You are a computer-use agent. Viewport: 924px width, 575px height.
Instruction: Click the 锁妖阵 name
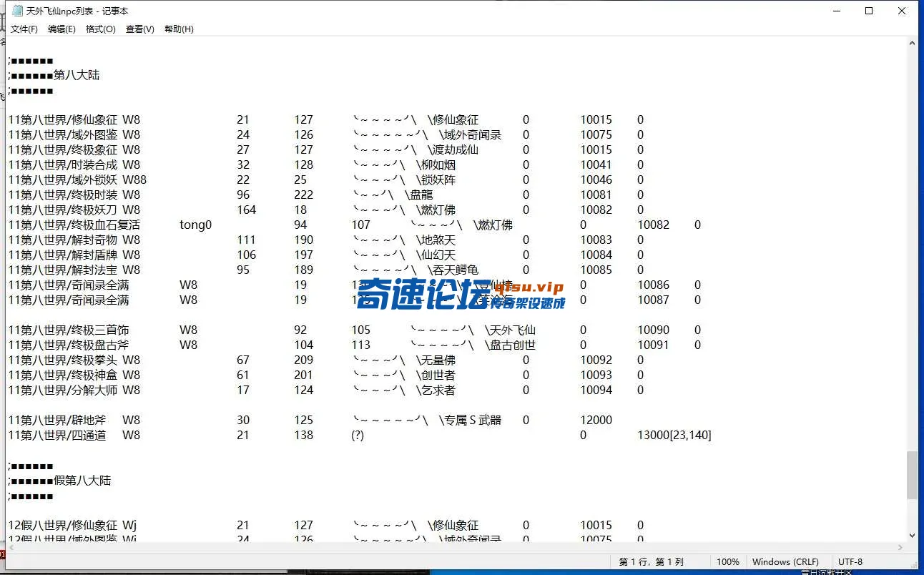pos(438,180)
